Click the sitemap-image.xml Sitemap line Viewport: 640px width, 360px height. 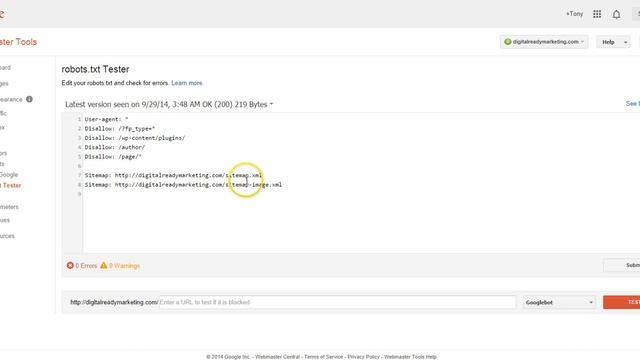(x=183, y=185)
